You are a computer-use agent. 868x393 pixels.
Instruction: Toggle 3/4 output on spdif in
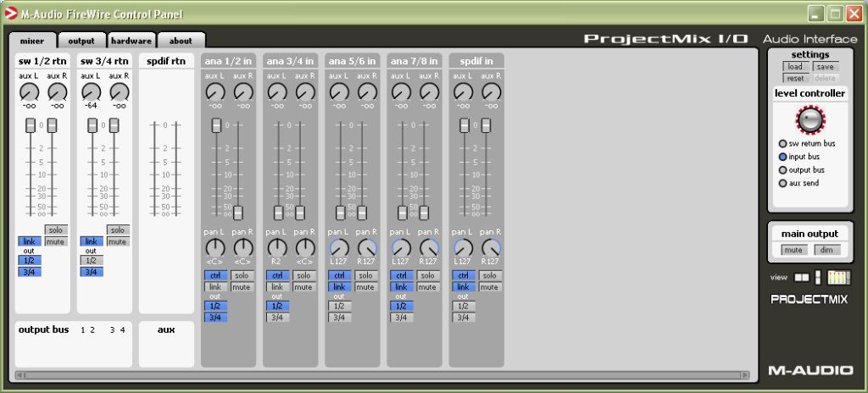464,317
